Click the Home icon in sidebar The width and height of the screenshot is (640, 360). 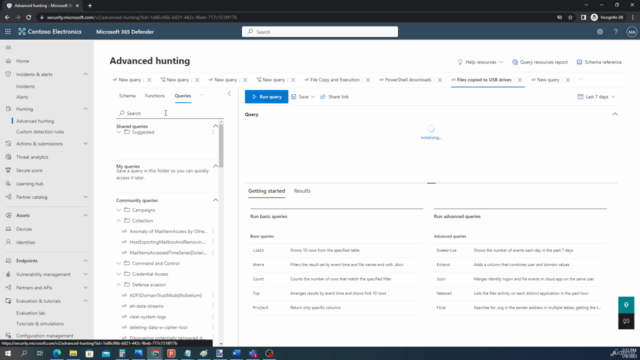(8, 61)
